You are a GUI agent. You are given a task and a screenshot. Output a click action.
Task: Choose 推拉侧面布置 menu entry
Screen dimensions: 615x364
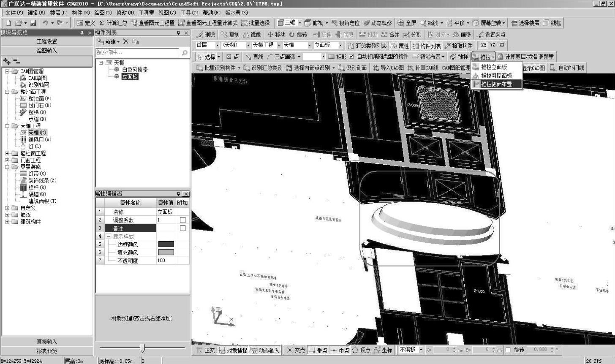point(496,84)
